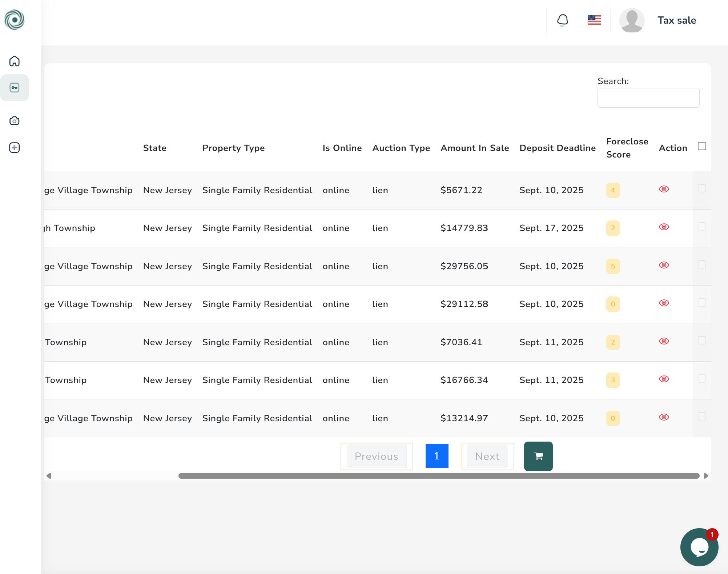Sort by Foreclose Score column header
This screenshot has height=574, width=728.
pyautogui.click(x=627, y=148)
